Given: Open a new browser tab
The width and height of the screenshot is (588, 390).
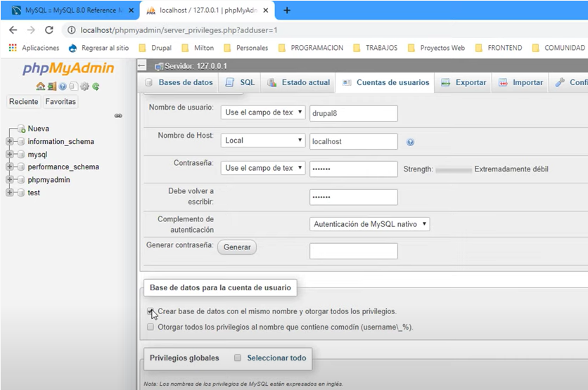Looking at the screenshot, I should click(287, 11).
